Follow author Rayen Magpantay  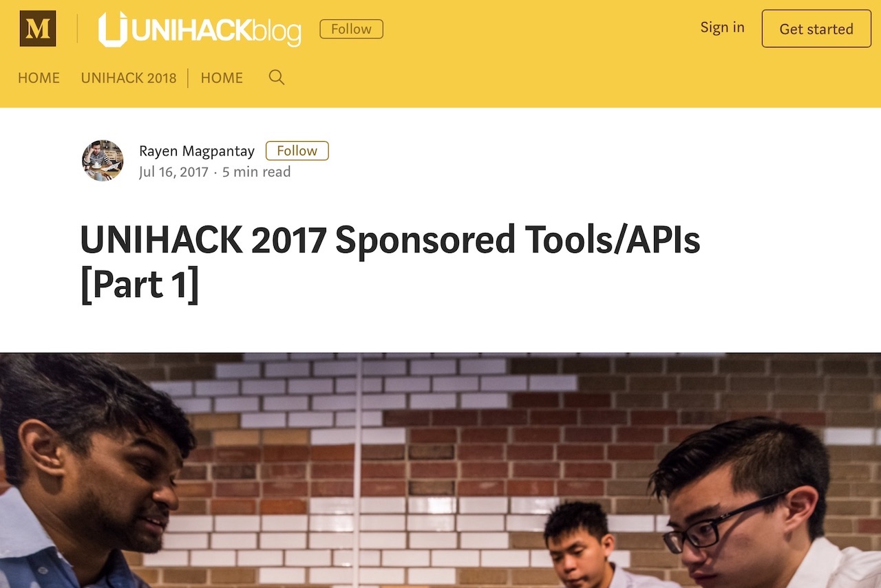pos(297,151)
